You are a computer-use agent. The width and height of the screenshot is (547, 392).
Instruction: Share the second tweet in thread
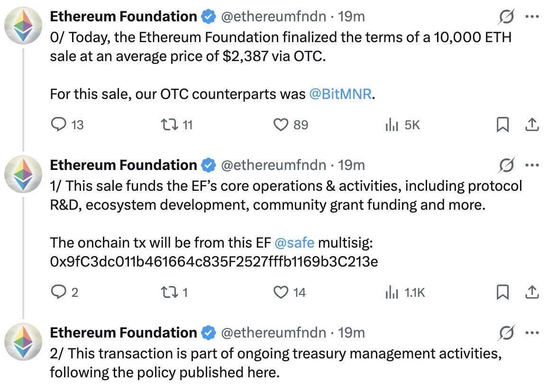click(x=532, y=293)
